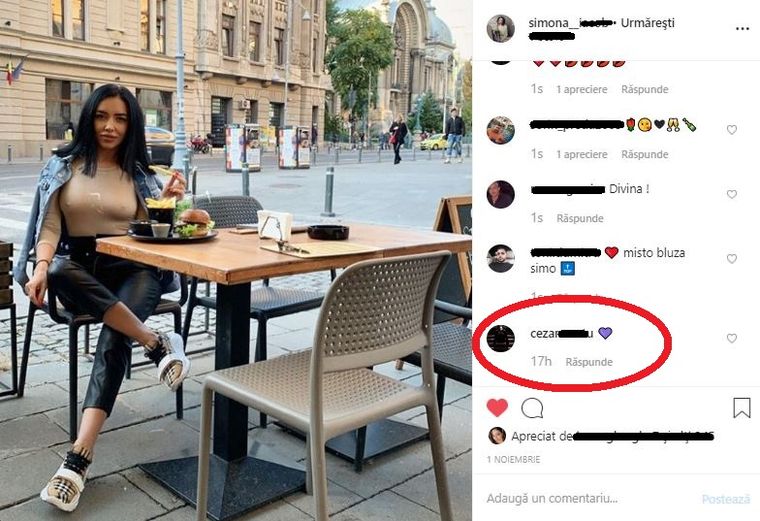Screen dimensions: 760x521
Task: Open the three-dot post options menu
Action: coord(742,29)
